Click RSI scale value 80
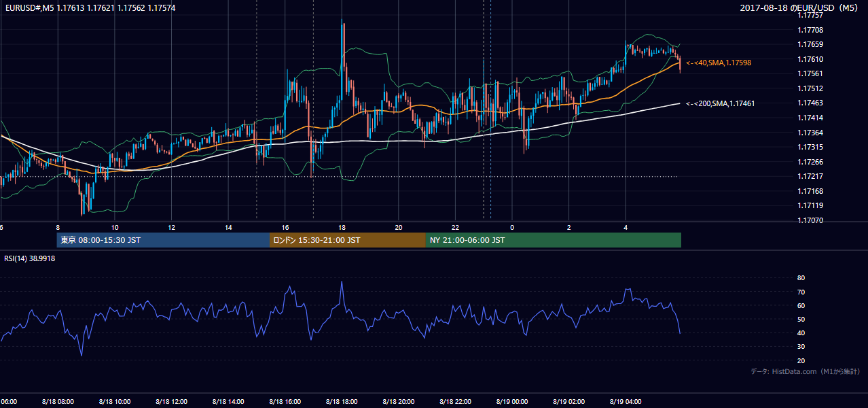 (x=801, y=278)
